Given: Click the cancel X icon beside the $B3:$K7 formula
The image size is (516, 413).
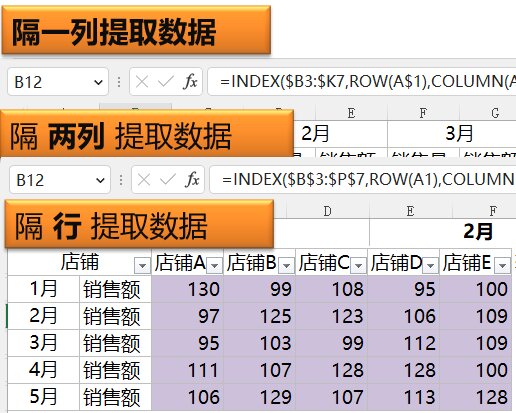Looking at the screenshot, I should 142,82.
